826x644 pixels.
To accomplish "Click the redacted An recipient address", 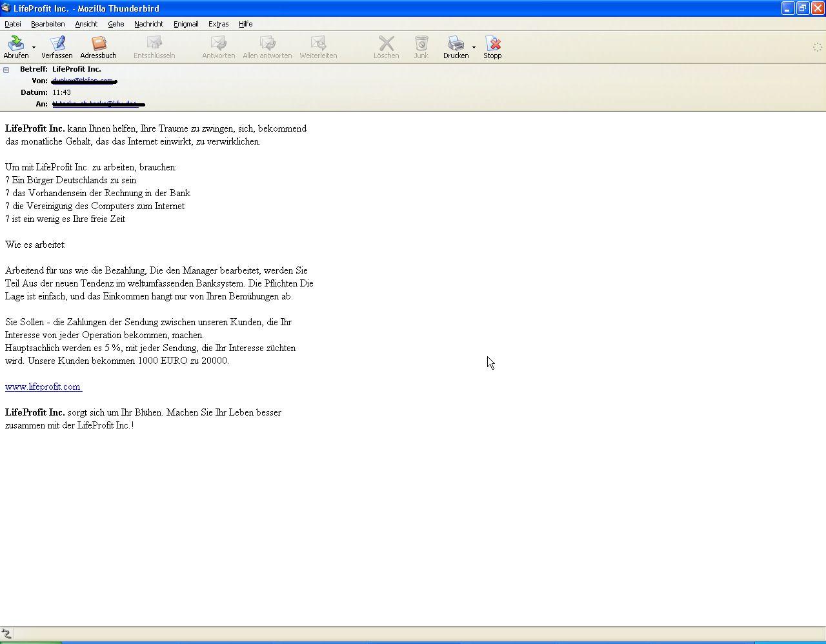I will [x=98, y=104].
